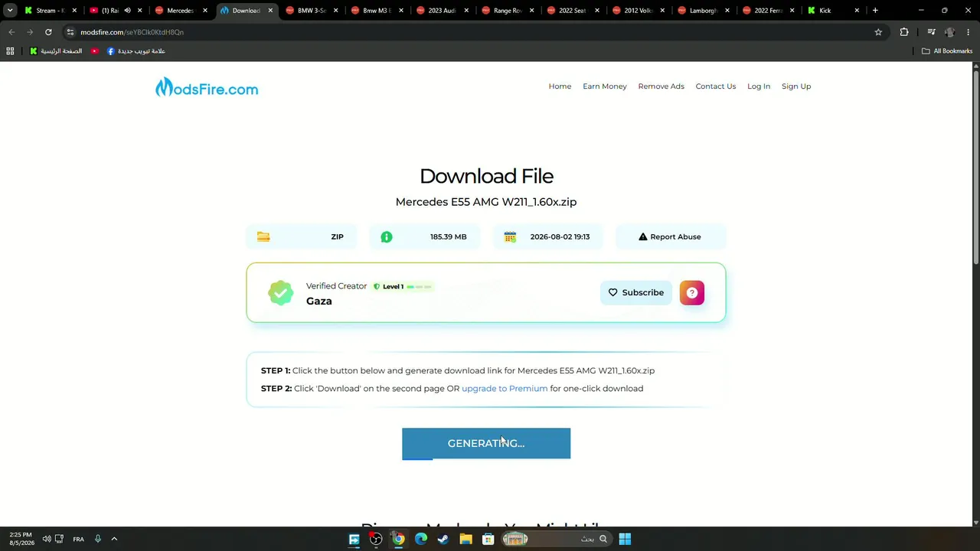Screen dimensions: 980x551
Task: Open File Explorer from the taskbar
Action: pos(465,539)
